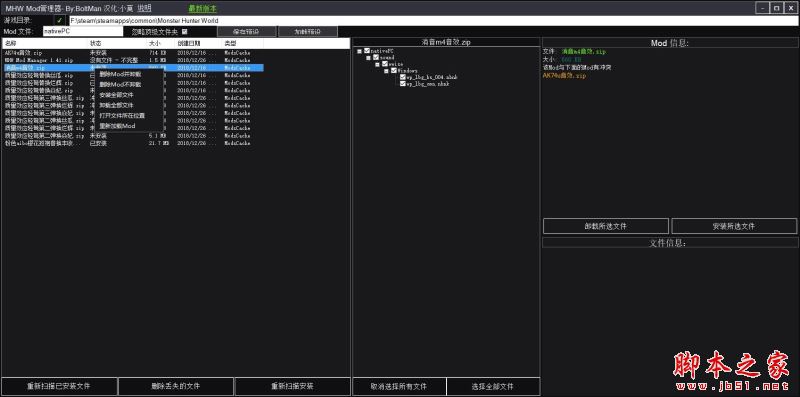800x397 pixels.
Task: Open the green 最新版本 link
Action: (203, 9)
